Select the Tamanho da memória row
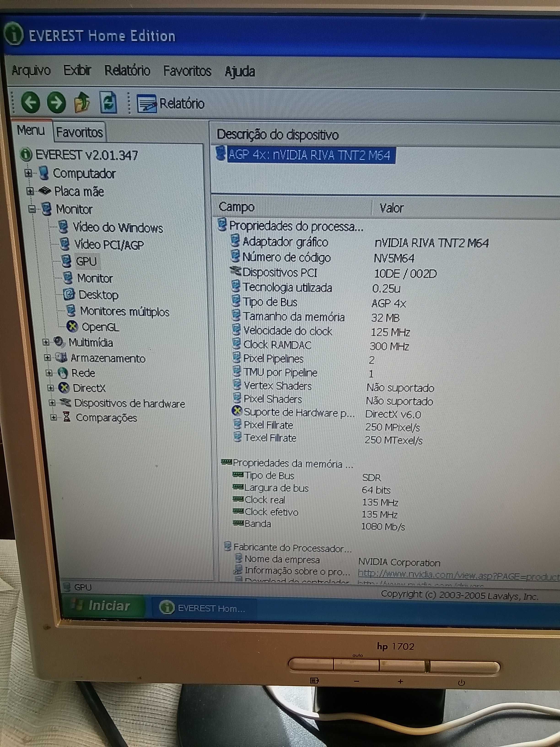This screenshot has width=560, height=747. (316, 317)
